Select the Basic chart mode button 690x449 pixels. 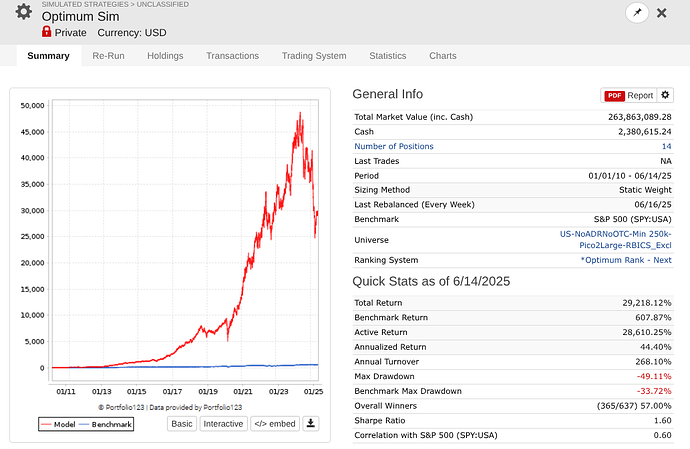tap(182, 423)
